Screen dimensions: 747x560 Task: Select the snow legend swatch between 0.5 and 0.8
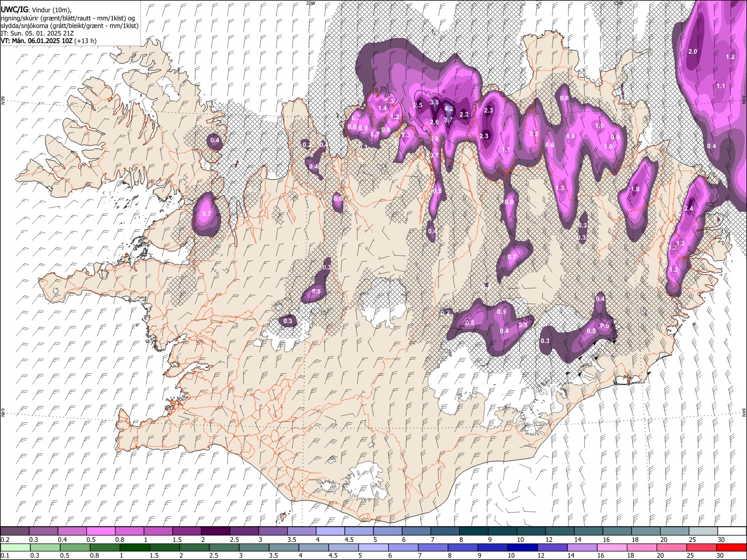tap(100, 531)
